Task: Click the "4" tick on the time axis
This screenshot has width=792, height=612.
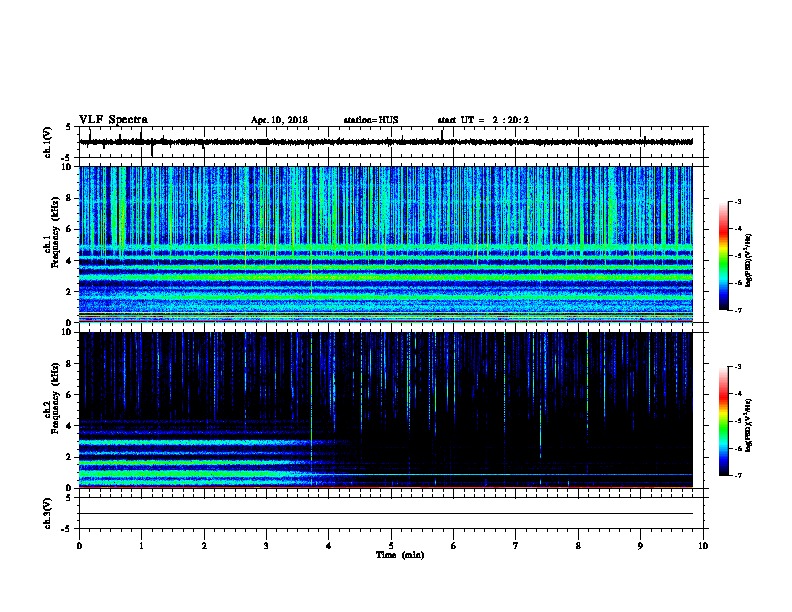Action: pyautogui.click(x=329, y=546)
